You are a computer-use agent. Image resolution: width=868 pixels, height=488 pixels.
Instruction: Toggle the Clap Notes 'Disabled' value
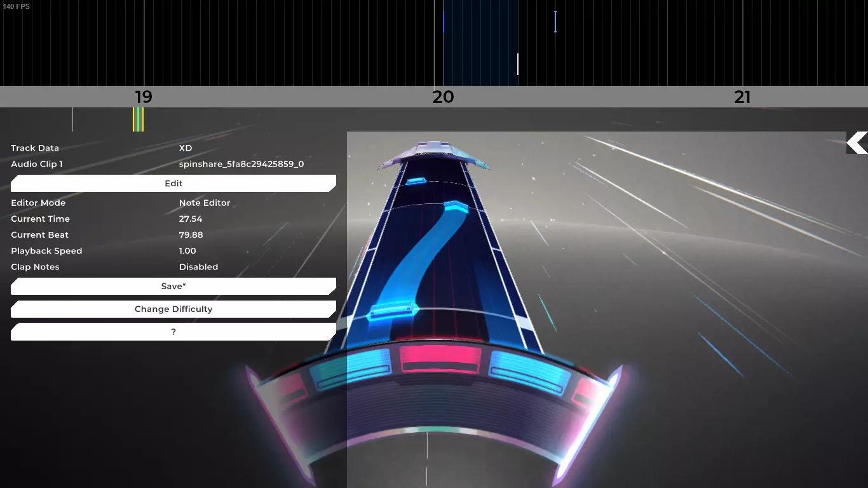(x=198, y=267)
